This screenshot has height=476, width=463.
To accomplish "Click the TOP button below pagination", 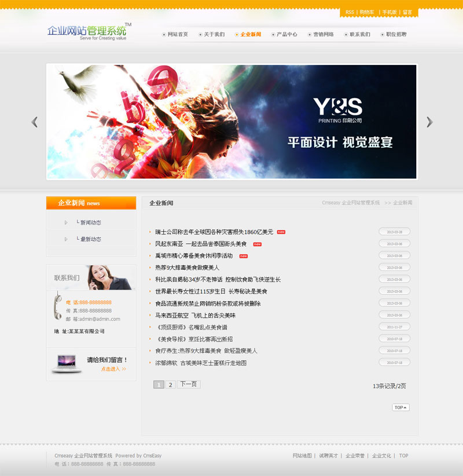I will (x=400, y=408).
